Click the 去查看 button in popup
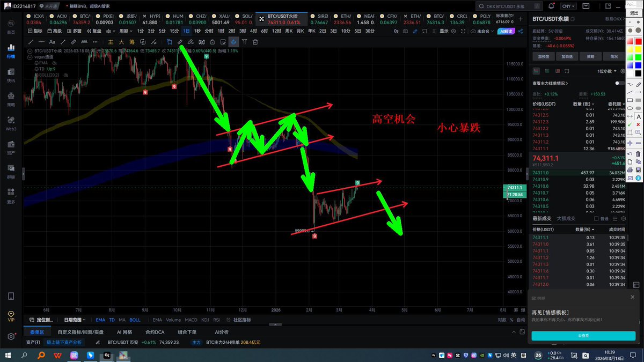 583,335
